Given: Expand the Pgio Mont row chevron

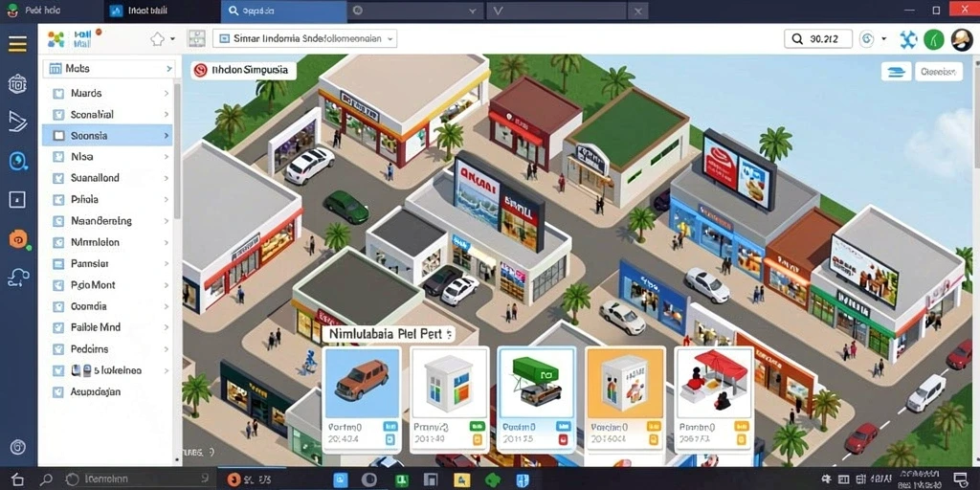Looking at the screenshot, I should click(x=167, y=285).
